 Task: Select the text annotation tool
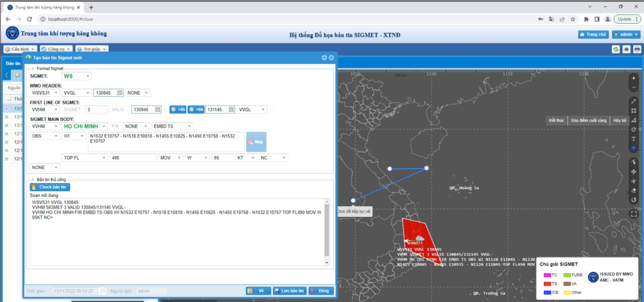click(634, 138)
